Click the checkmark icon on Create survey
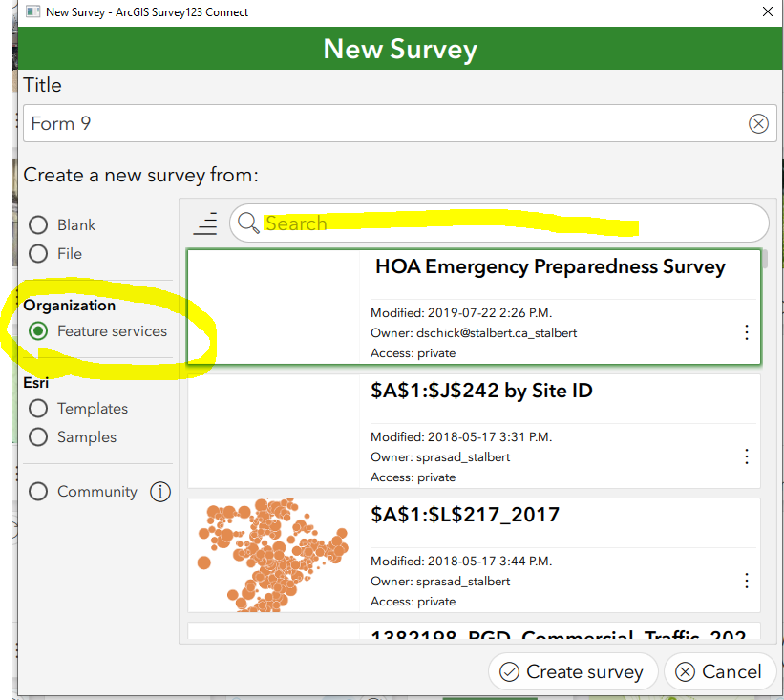Screen dimensions: 784x700 (x=511, y=671)
